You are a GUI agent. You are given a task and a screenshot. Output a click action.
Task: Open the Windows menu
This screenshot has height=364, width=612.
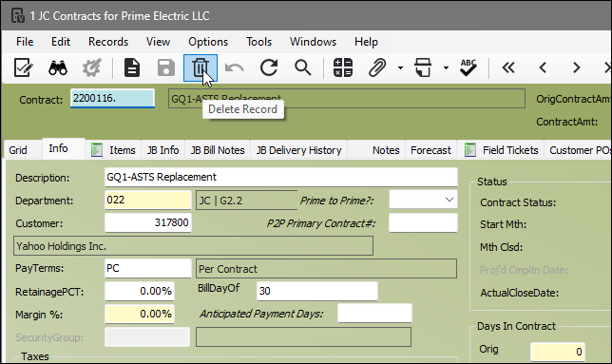[x=313, y=42]
